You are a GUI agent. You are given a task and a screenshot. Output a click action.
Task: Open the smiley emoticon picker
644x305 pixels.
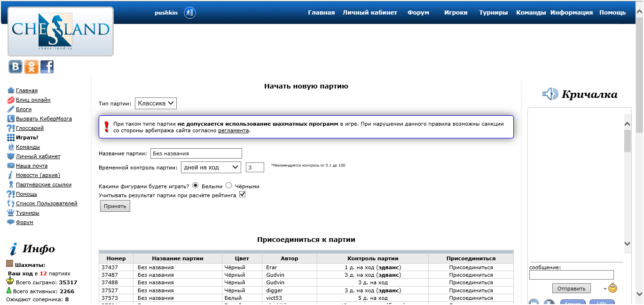click(613, 288)
